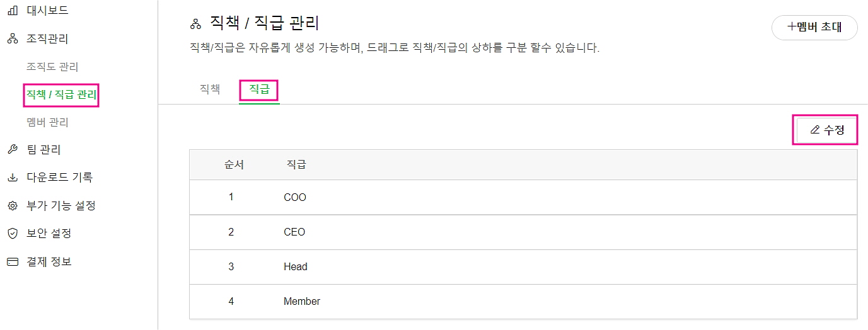Screen dimensions: 868x330
Task: Select 직책 / 직급 관리 sidebar item
Action: coord(61,95)
